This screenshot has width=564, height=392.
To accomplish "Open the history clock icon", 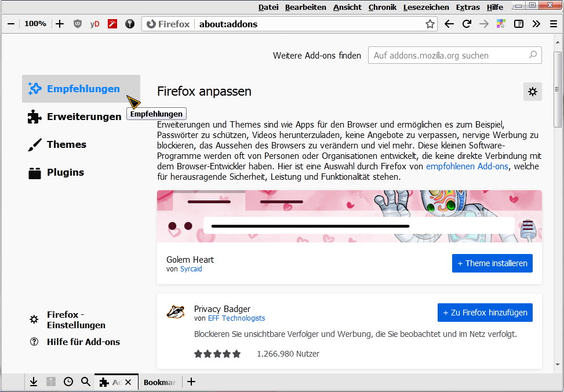I will 68,382.
